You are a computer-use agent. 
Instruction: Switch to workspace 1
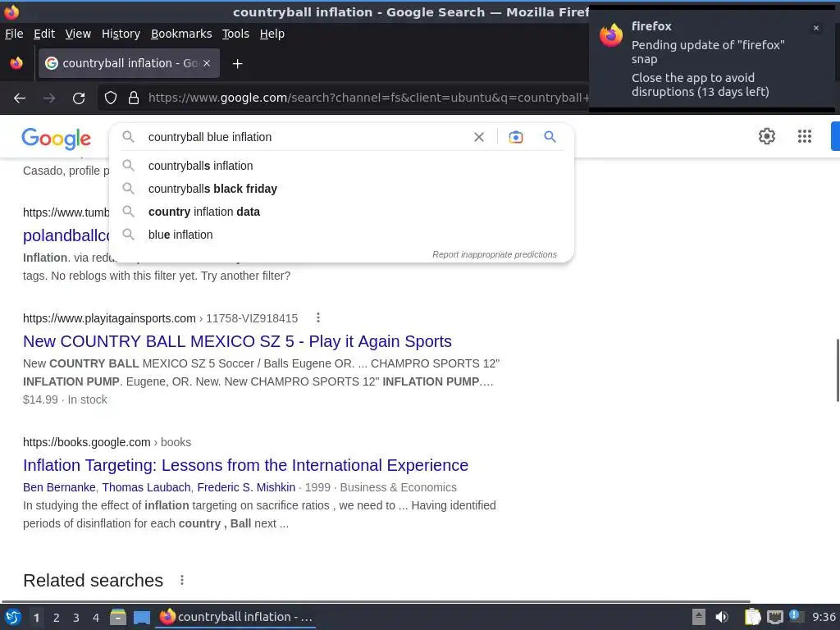pyautogui.click(x=36, y=618)
